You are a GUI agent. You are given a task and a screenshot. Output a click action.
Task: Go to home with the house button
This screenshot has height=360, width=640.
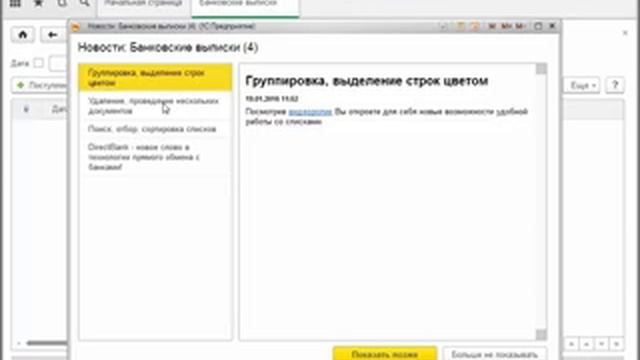tap(23, 35)
